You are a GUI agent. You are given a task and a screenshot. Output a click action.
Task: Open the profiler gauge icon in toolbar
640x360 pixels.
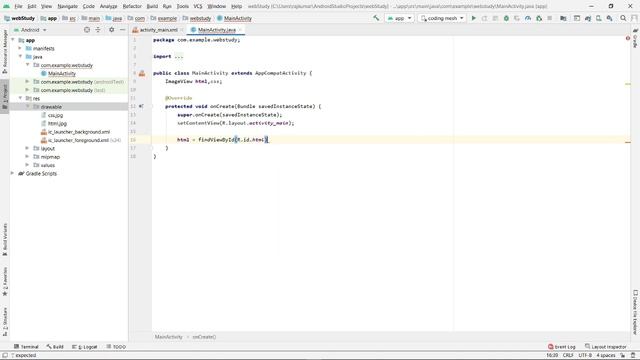(x=528, y=18)
